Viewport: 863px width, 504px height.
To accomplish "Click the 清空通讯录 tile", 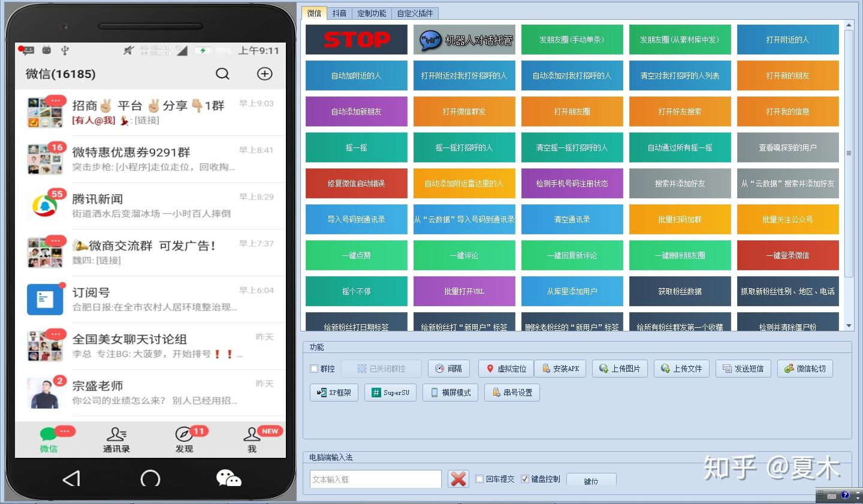I will 572,219.
